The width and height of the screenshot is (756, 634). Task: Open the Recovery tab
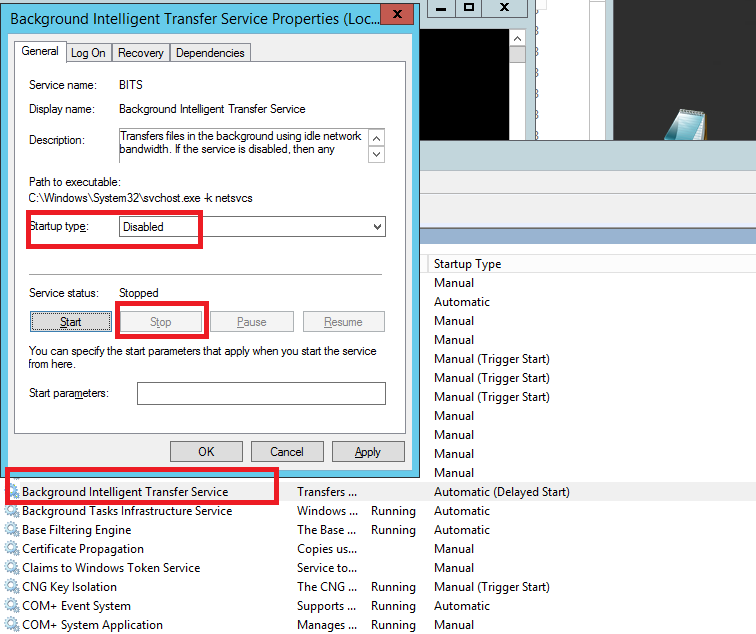140,53
